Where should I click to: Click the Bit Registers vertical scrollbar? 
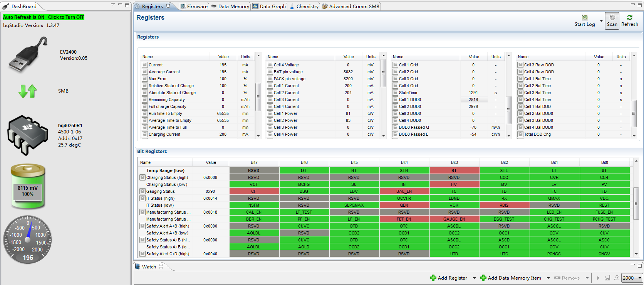pyautogui.click(x=636, y=207)
